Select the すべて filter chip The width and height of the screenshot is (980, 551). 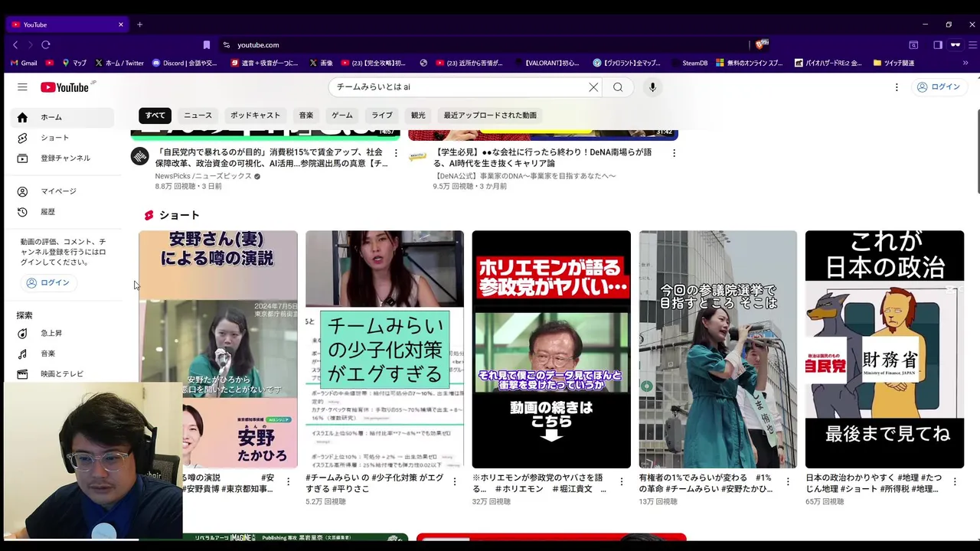click(x=155, y=115)
